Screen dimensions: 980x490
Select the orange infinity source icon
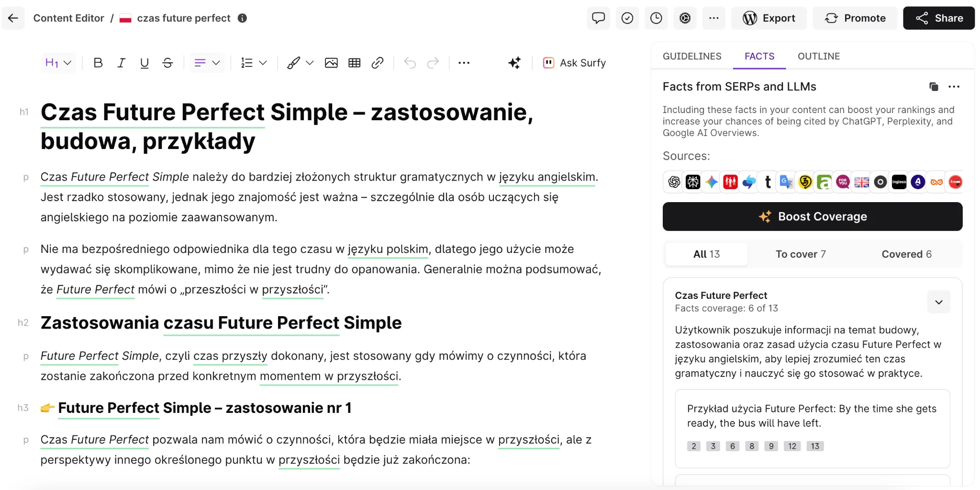(x=936, y=182)
